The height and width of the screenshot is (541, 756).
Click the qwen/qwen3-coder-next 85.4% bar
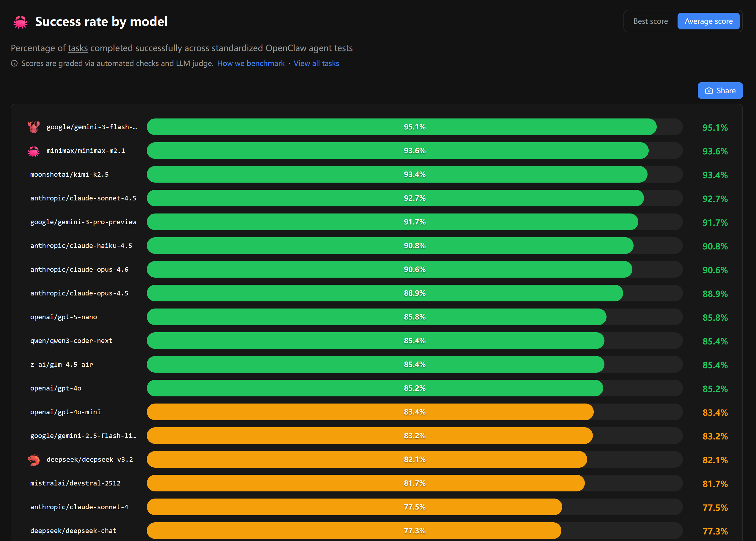(x=375, y=341)
